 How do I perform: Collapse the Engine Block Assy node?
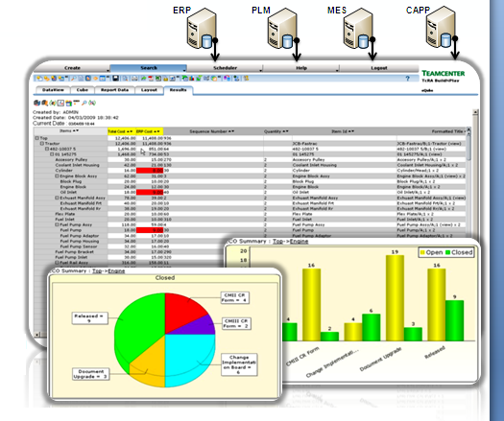click(x=57, y=176)
